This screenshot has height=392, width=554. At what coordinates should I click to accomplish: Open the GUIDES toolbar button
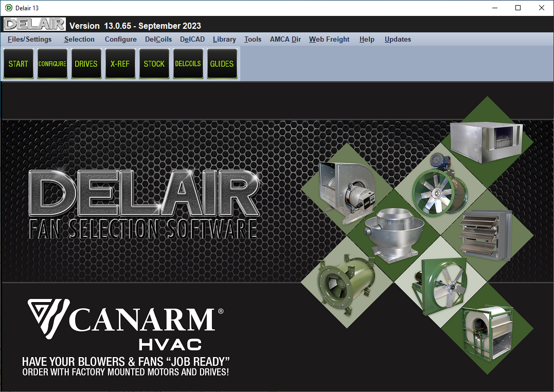[x=222, y=64]
